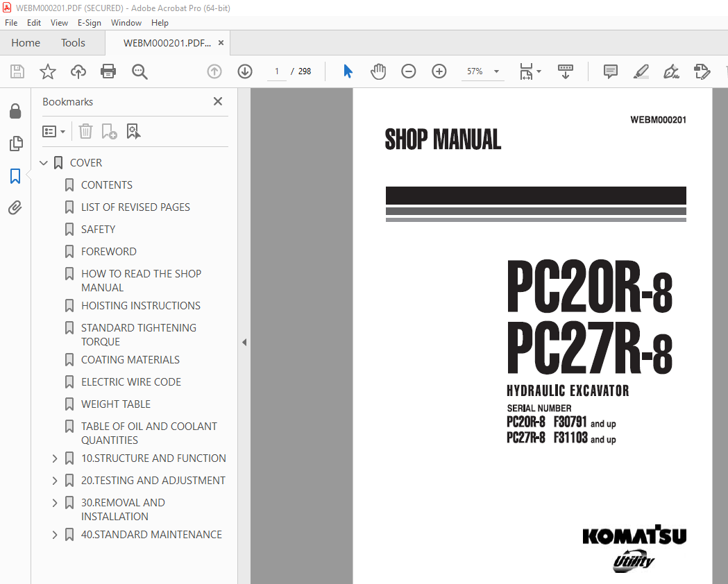Delete selected bookmark trash icon
Viewport: 728px width, 584px height.
[x=85, y=131]
